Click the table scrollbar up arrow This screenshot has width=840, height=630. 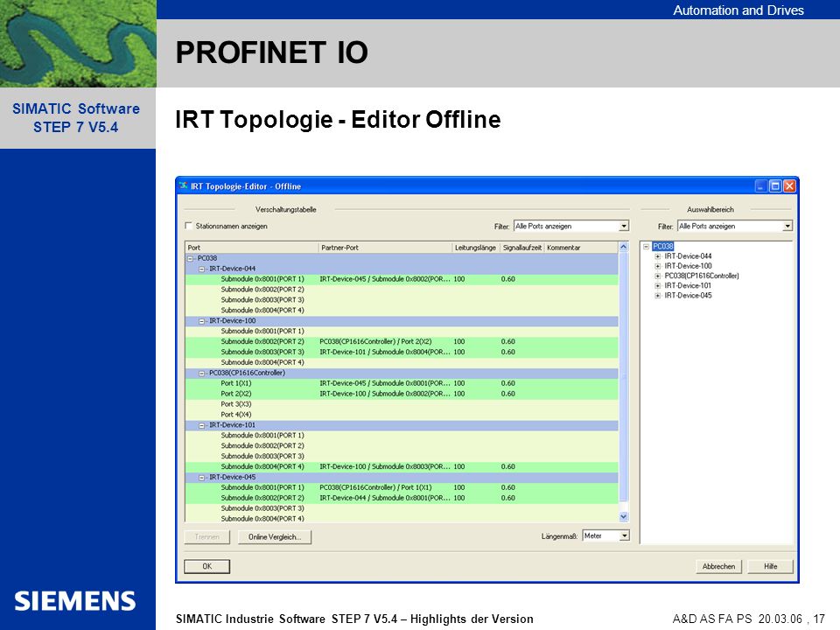tap(623, 248)
